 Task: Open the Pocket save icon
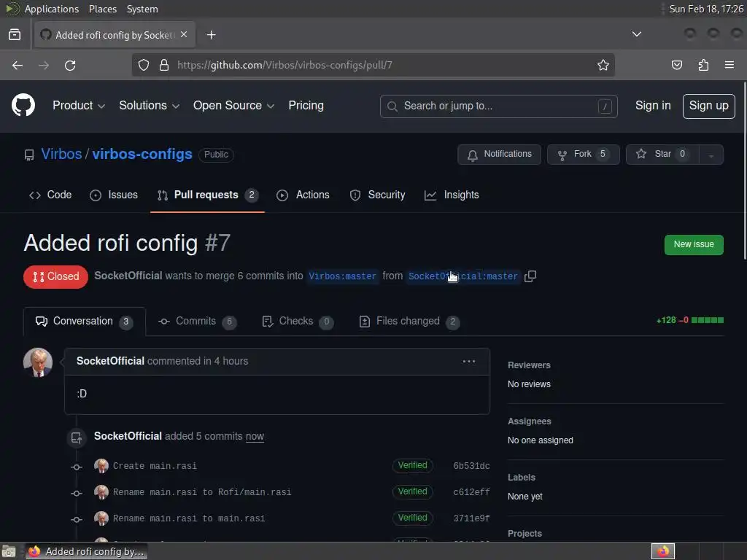[676, 65]
